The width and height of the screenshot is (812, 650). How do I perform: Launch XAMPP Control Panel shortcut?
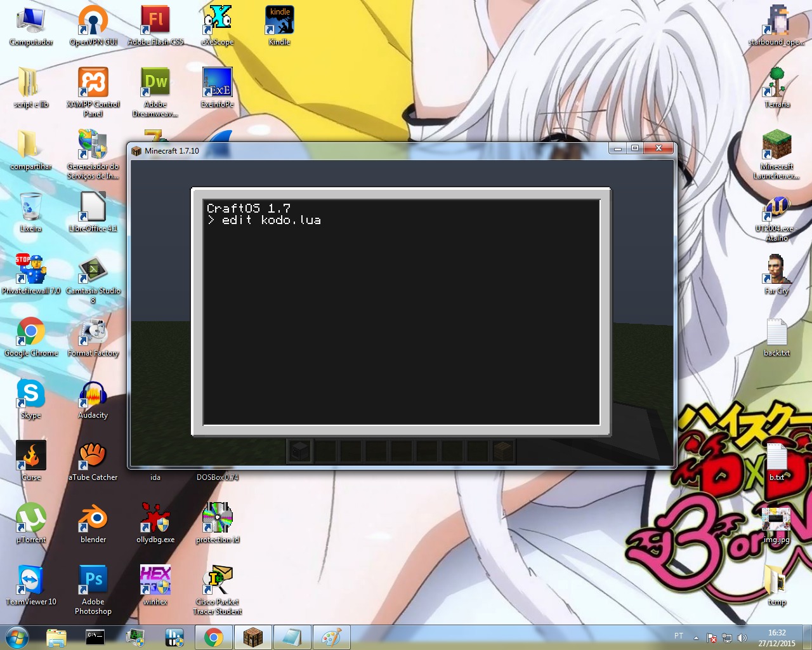click(x=93, y=92)
